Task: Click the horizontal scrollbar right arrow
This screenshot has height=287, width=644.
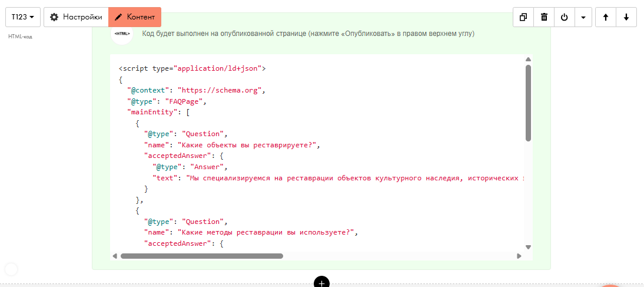Action: [519, 256]
